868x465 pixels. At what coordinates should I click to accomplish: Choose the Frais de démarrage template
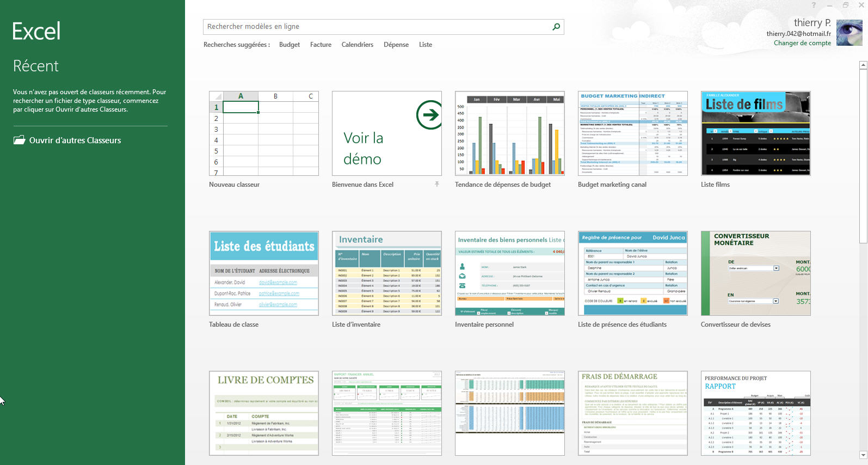pos(633,413)
